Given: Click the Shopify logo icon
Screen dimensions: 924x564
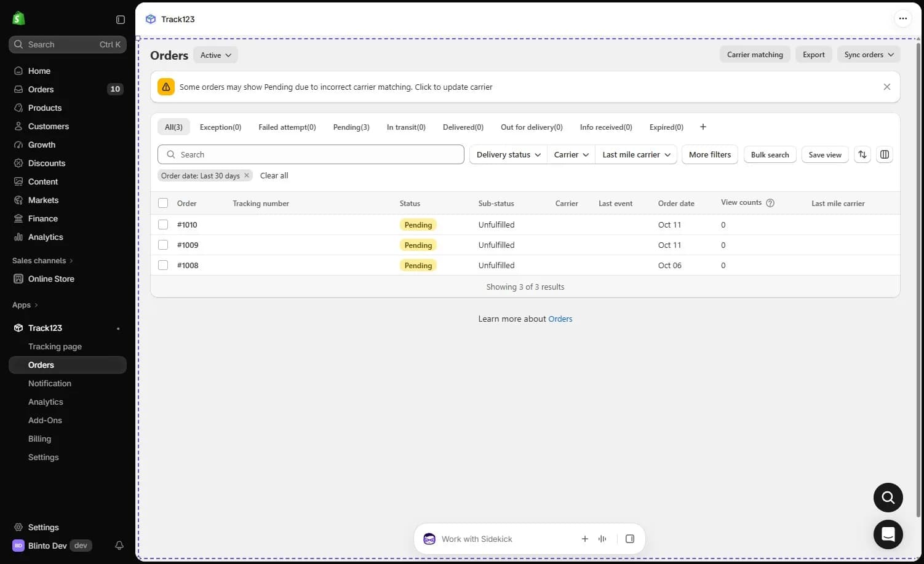Looking at the screenshot, I should [x=18, y=18].
